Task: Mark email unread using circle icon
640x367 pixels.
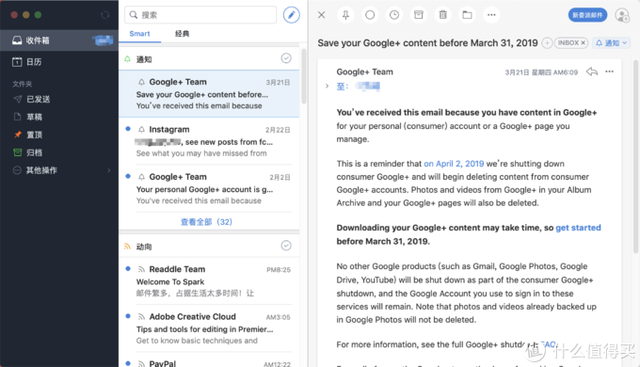Action: (370, 15)
